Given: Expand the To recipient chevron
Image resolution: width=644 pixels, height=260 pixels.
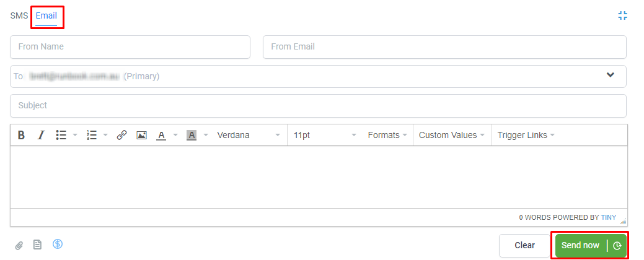Looking at the screenshot, I should click(611, 75).
